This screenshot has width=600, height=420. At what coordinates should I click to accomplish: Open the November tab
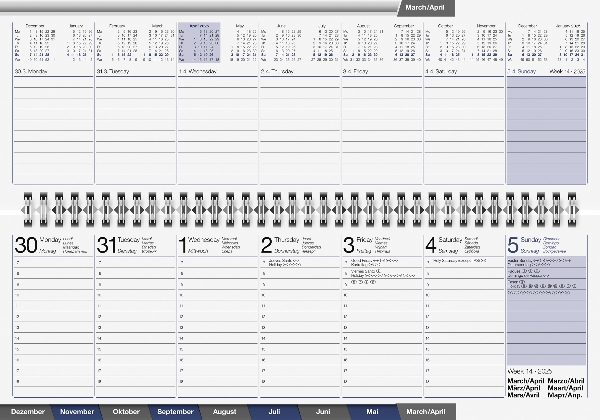click(x=77, y=411)
